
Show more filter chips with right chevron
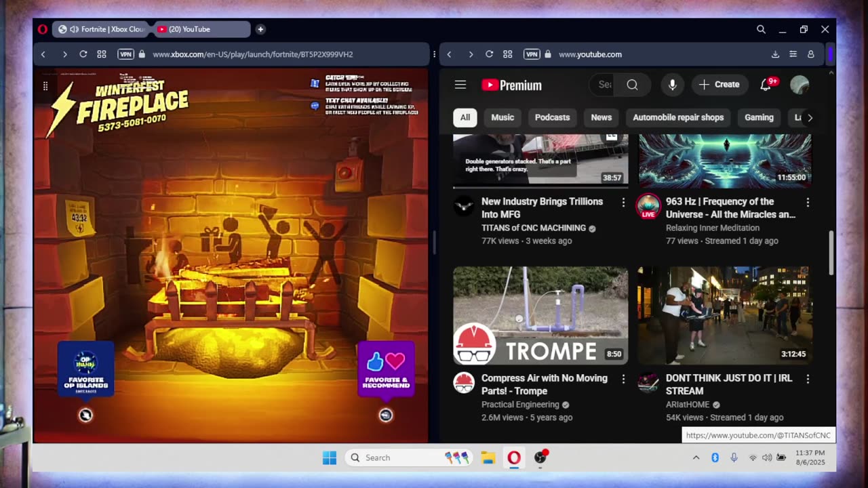pyautogui.click(x=810, y=117)
